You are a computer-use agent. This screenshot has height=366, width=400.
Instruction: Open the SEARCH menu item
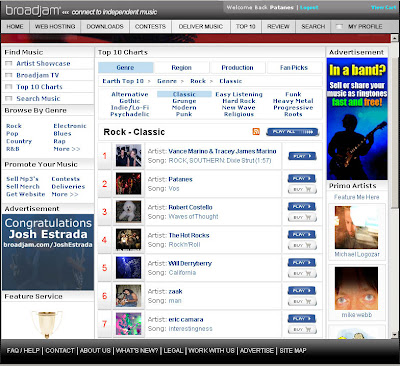click(313, 26)
